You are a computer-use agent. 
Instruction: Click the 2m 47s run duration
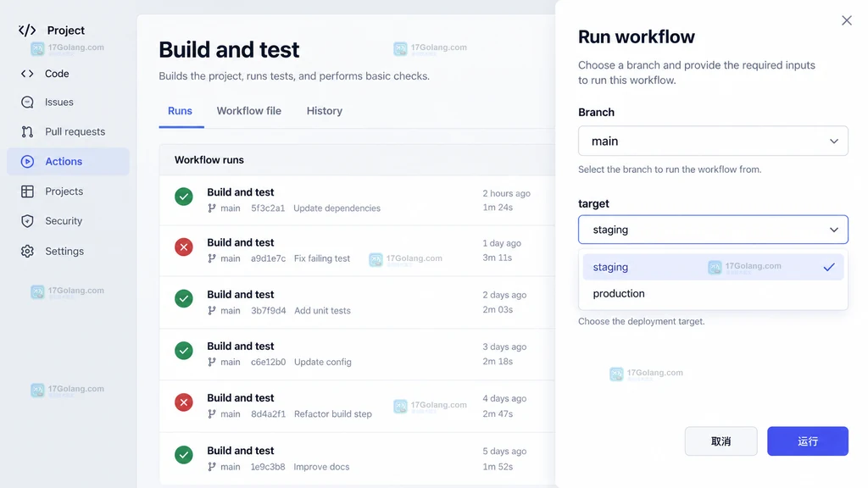(x=498, y=413)
